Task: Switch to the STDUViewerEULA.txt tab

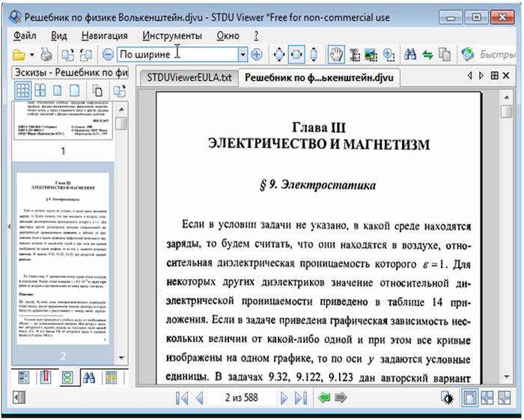Action: (x=189, y=78)
